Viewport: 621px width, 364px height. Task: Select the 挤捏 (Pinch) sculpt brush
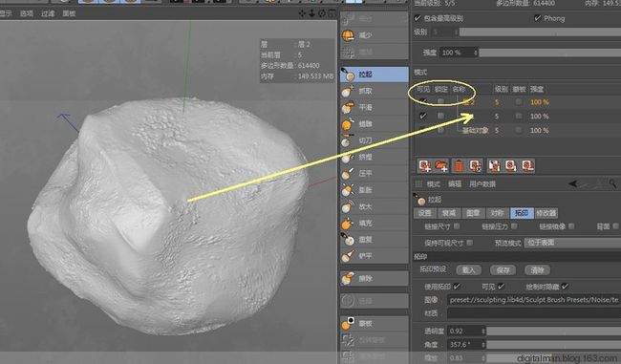375,158
